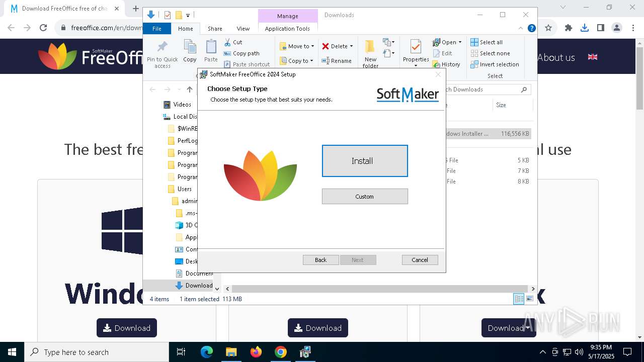Create a New folder from ribbon
The image size is (644, 362).
(x=370, y=54)
